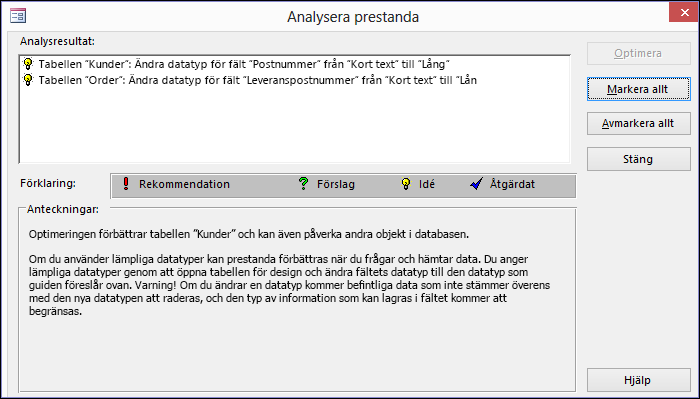700x399 pixels.
Task: Open help with the Hjälp button
Action: [638, 380]
